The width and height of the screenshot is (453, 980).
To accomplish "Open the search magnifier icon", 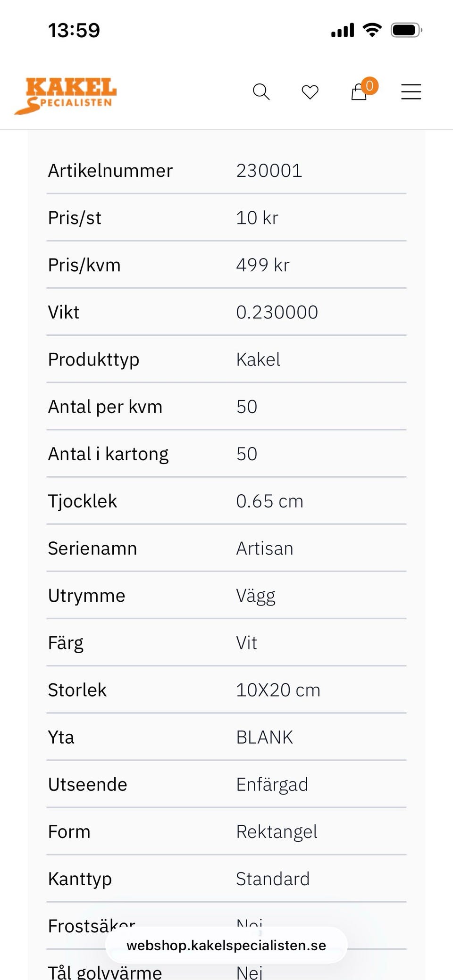I will 261,91.
